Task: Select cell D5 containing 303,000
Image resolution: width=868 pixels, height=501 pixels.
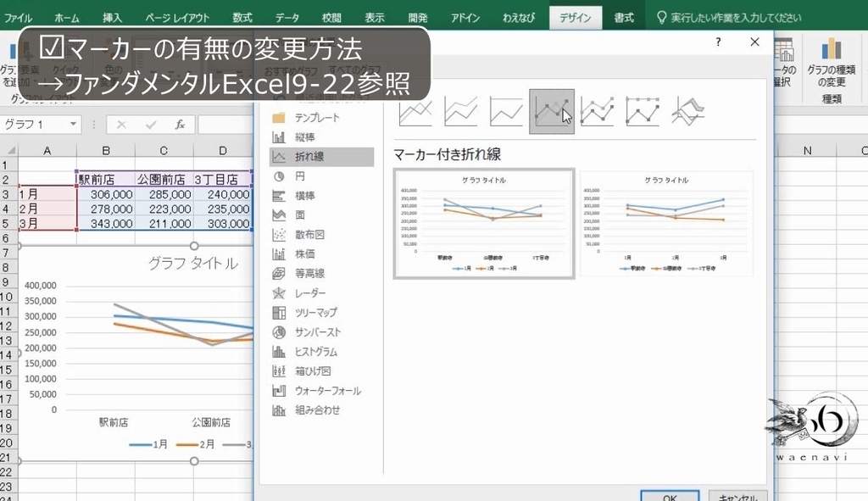Action: [223, 223]
